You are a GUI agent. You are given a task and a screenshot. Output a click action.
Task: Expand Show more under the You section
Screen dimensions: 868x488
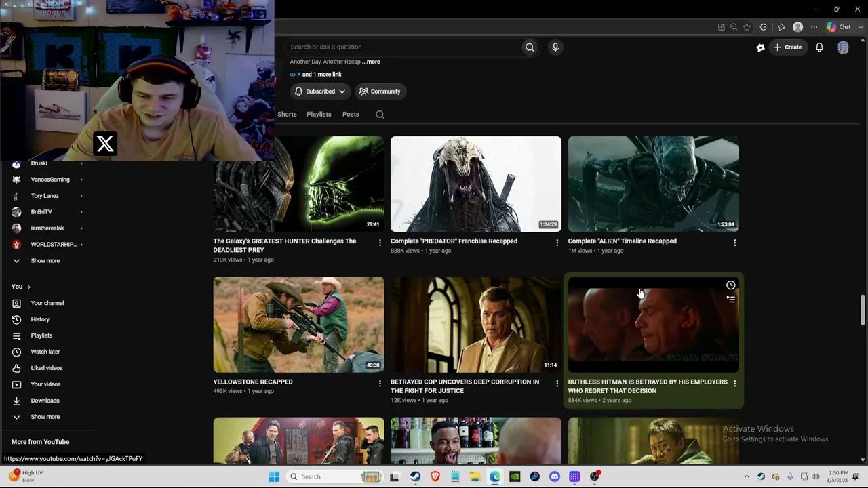point(45,417)
